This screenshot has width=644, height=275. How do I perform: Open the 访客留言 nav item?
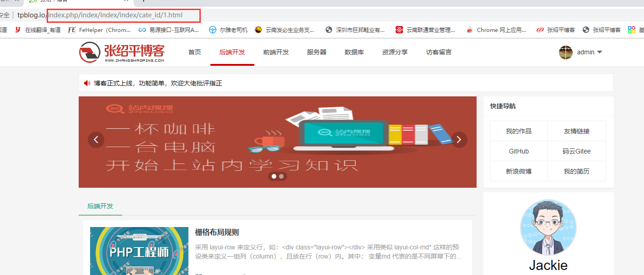[439, 52]
